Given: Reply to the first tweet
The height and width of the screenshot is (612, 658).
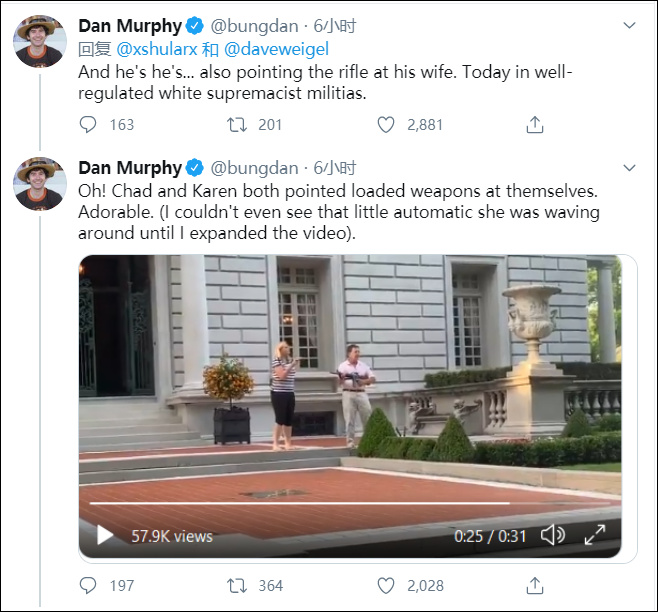Looking at the screenshot, I should pyautogui.click(x=88, y=125).
